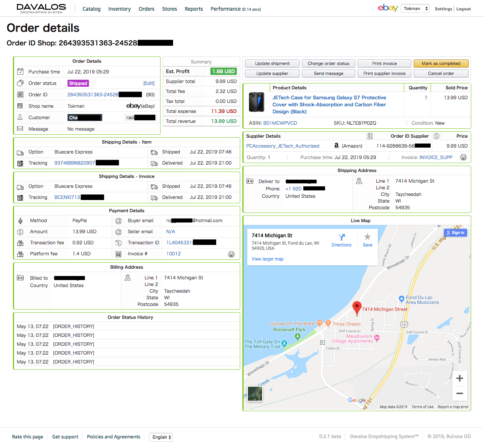Image resolution: width=483 pixels, height=448 pixels.
Task: Click the @ icon beside Buyer email
Action: point(118,221)
